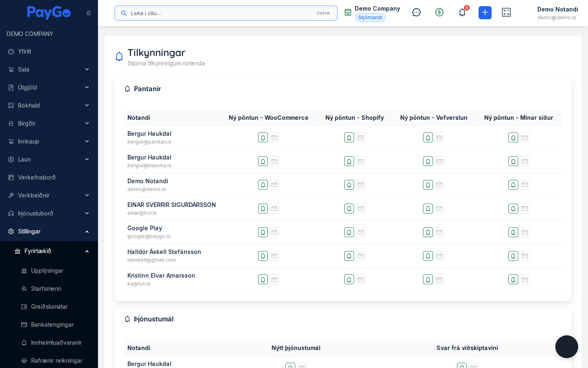Open Demo Notandi user profile menu
Screen dimensions: 588x368
(x=557, y=13)
